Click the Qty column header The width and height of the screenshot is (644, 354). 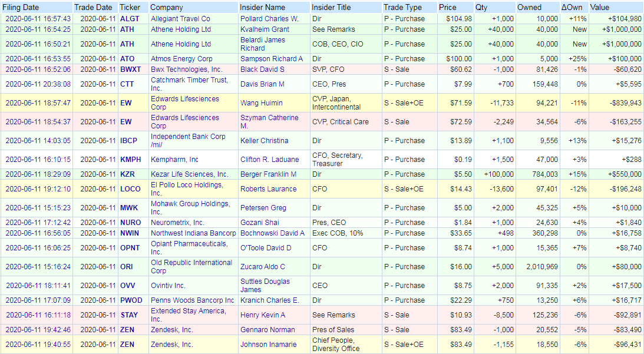481,8
